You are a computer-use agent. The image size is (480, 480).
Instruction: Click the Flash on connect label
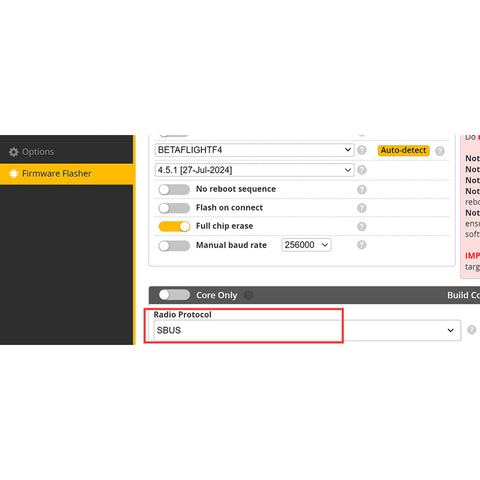[x=229, y=208]
